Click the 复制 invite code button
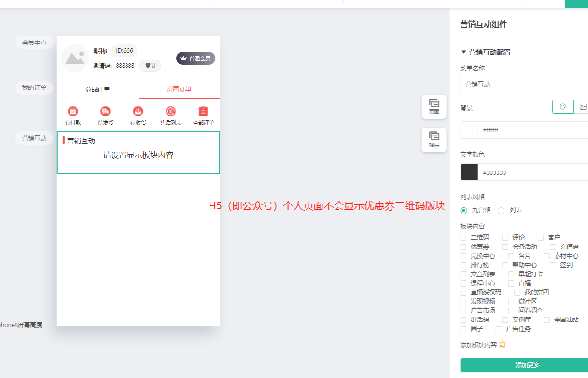Image resolution: width=588 pixels, height=378 pixels. pos(150,66)
